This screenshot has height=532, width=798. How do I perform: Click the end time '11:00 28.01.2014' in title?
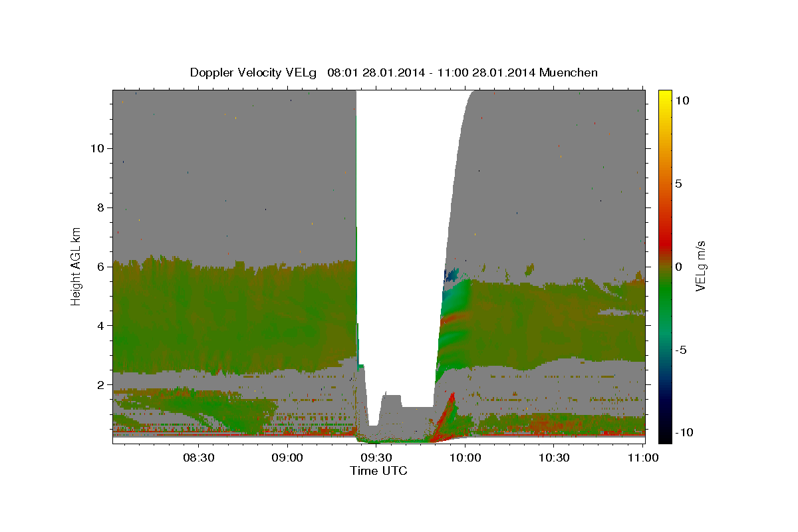pyautogui.click(x=485, y=72)
